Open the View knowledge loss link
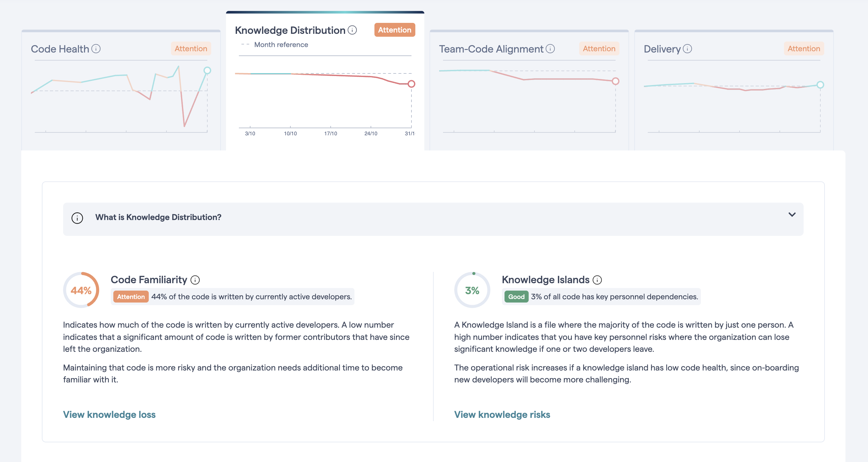 click(109, 414)
